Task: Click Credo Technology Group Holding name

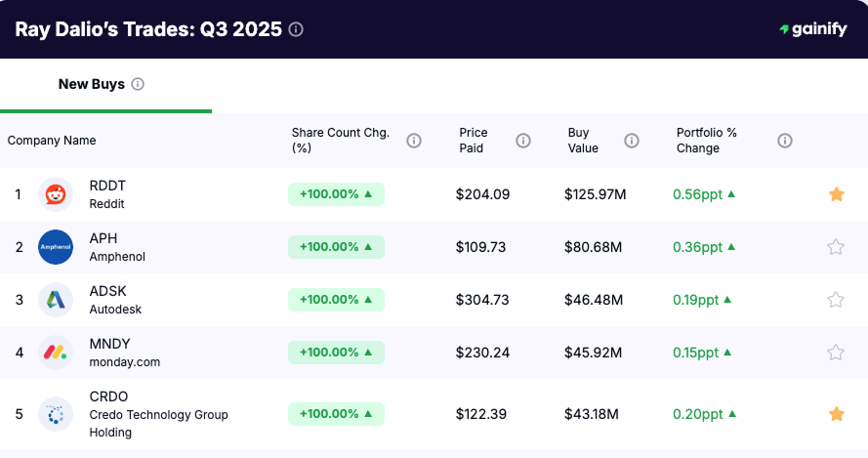Action: (x=159, y=423)
